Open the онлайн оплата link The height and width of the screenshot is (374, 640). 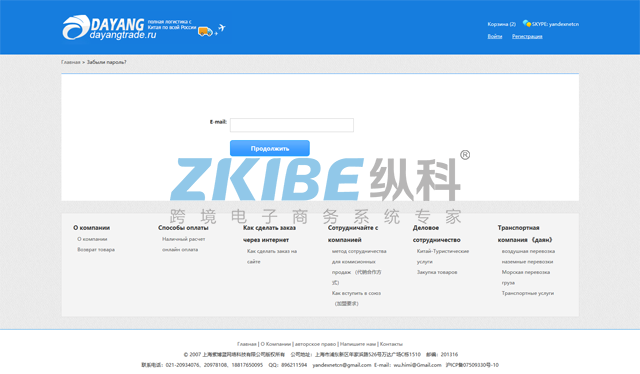point(180,249)
